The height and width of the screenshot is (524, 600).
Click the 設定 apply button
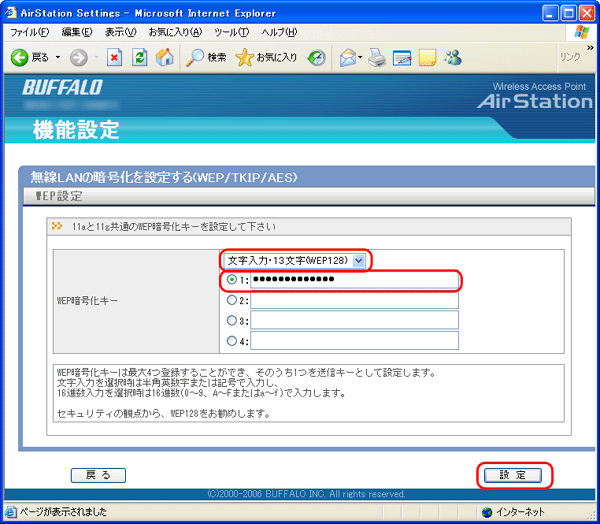513,475
